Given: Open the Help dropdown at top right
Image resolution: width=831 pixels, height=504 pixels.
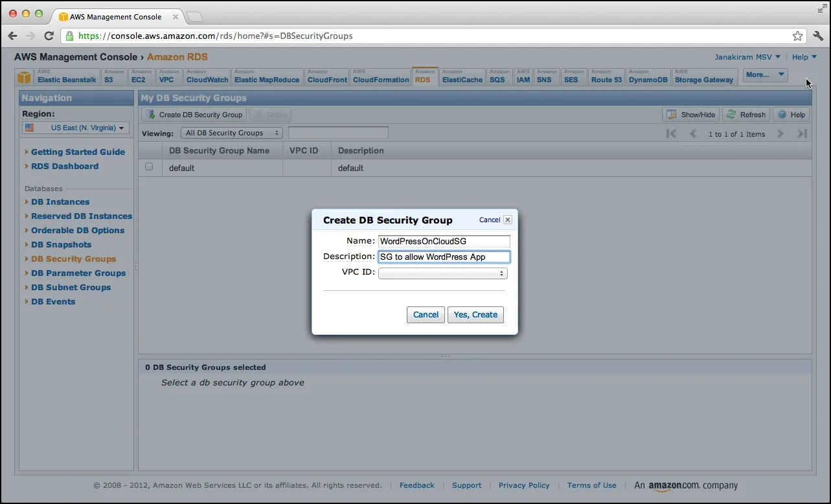Looking at the screenshot, I should (x=804, y=57).
